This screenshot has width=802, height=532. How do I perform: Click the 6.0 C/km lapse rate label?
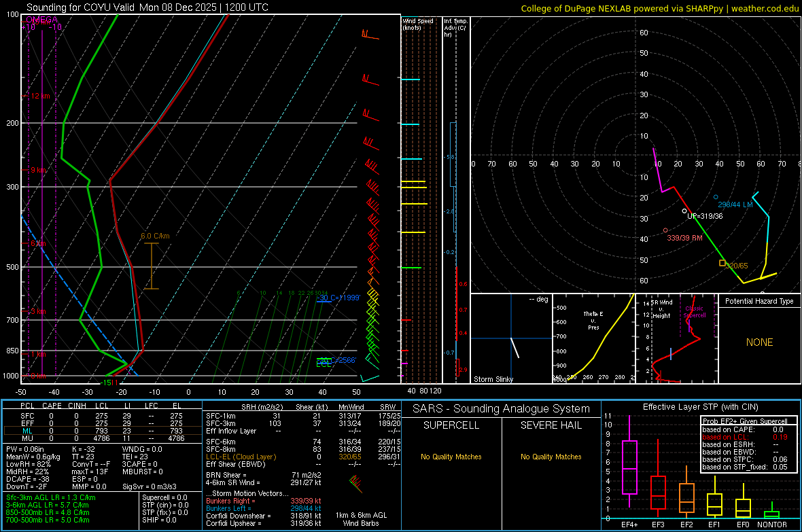[155, 236]
